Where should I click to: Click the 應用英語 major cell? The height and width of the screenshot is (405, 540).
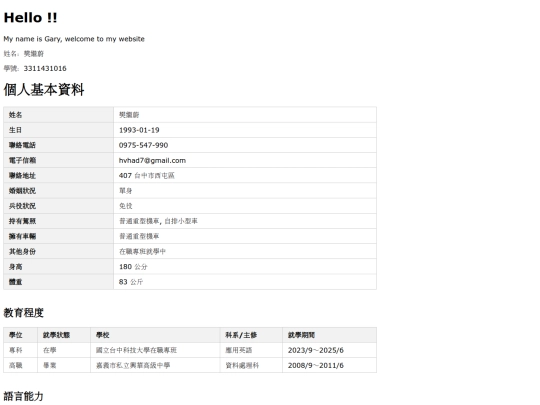click(239, 350)
